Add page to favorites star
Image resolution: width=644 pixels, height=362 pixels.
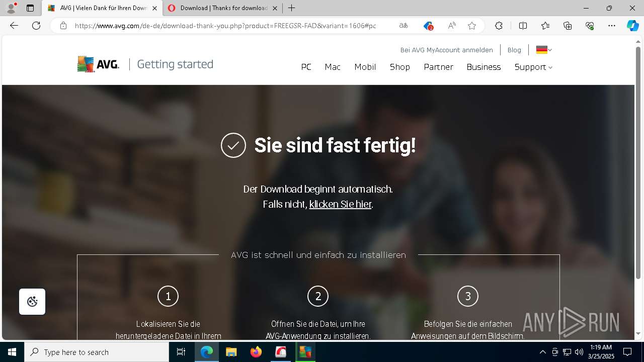pos(472,26)
